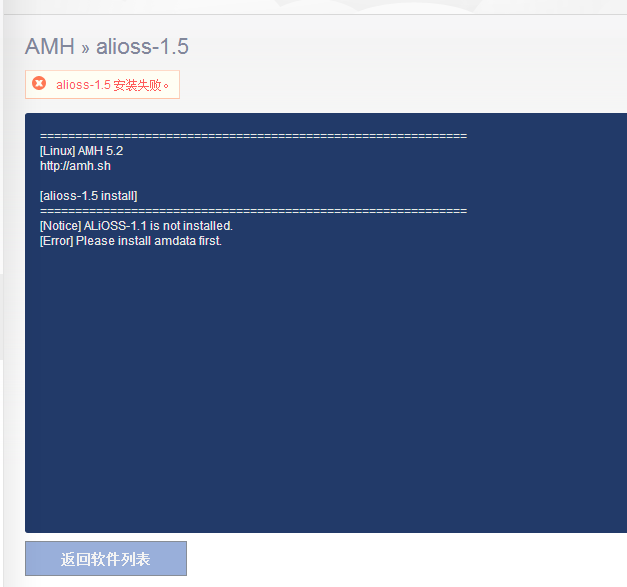Click the [Notice] tag in console output
The width and height of the screenshot is (627, 587).
coord(60,226)
